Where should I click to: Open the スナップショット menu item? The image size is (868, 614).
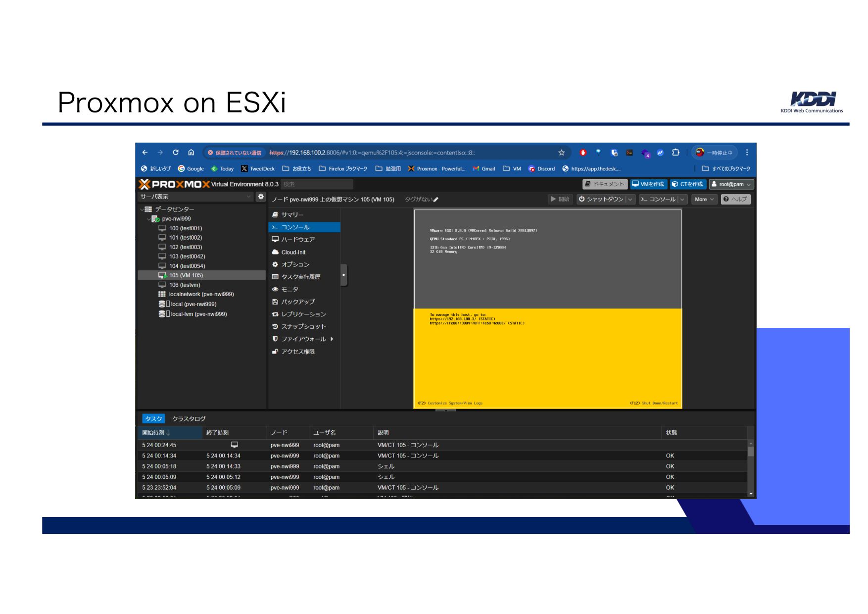(304, 327)
